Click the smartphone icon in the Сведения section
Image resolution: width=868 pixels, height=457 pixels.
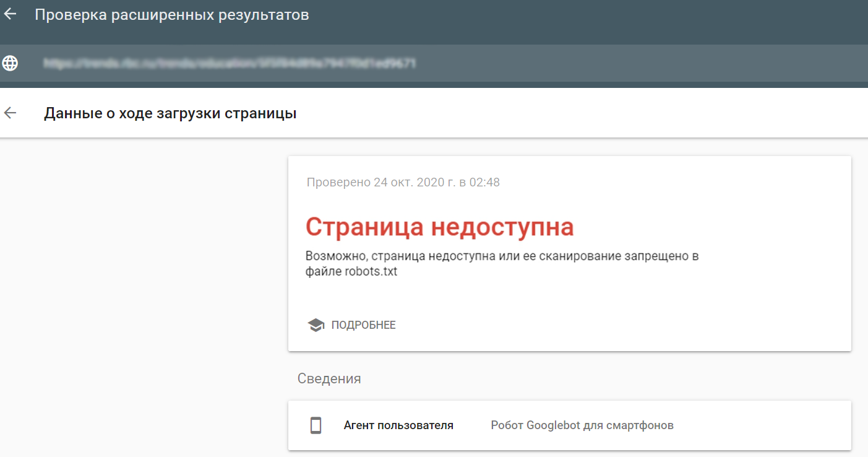317,425
